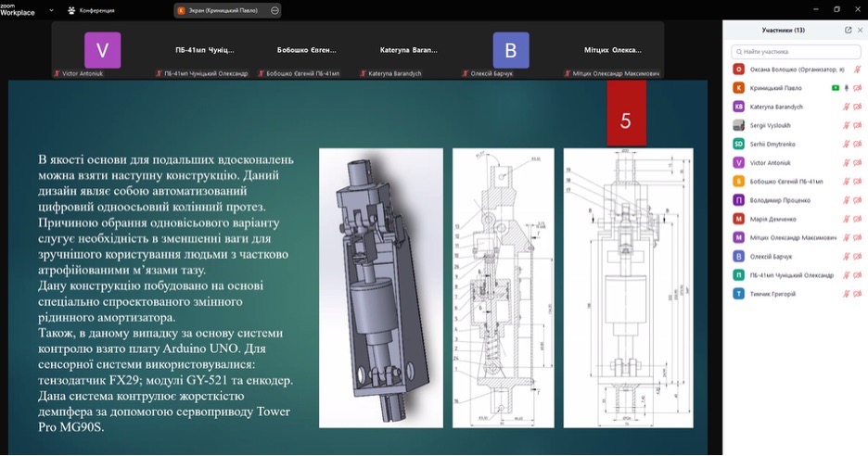
Task: Click Sergii Vysloukh's profile photo
Action: pyautogui.click(x=738, y=125)
